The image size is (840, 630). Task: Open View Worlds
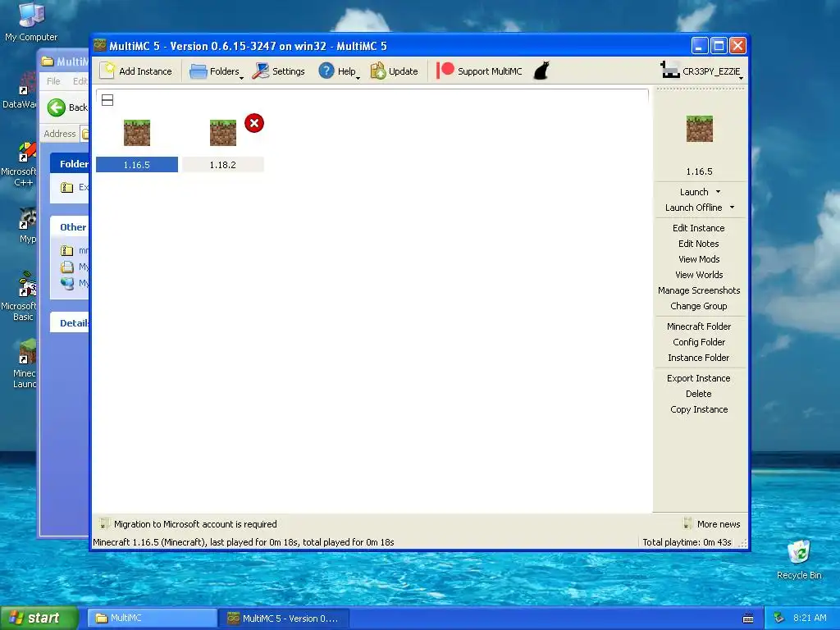click(x=699, y=274)
